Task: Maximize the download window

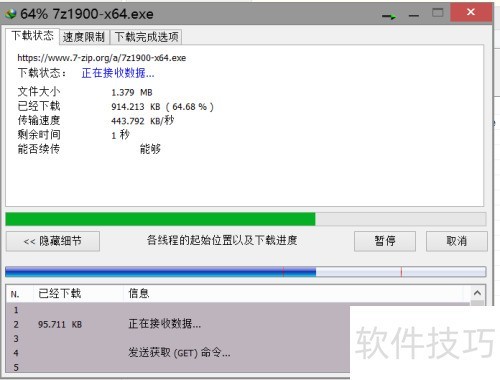Action: 438,13
